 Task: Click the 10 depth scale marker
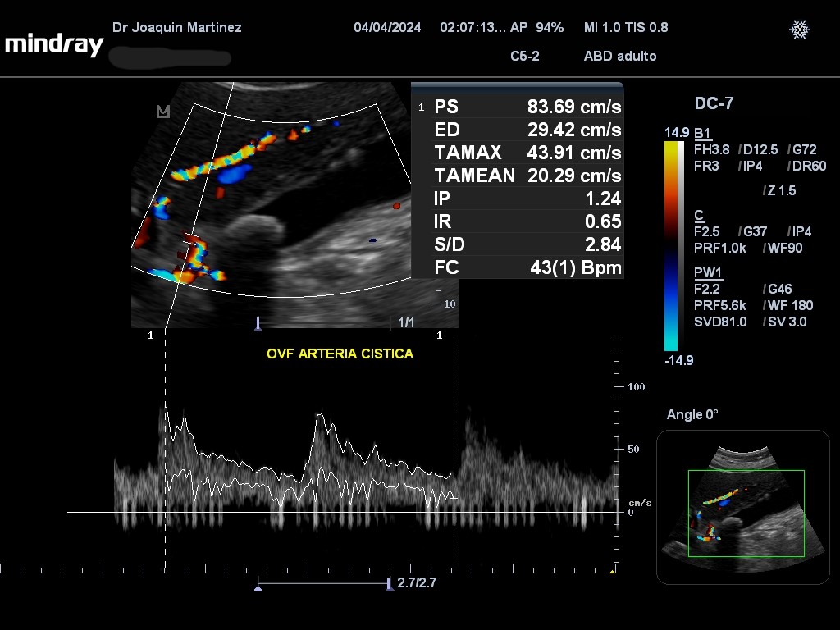click(x=450, y=304)
